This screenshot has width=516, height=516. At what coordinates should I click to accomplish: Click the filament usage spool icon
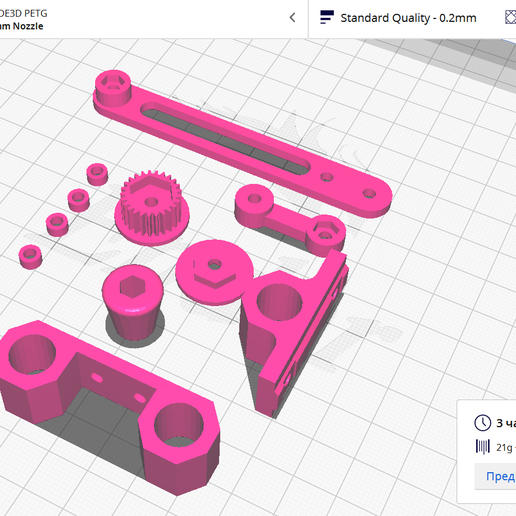[483, 447]
